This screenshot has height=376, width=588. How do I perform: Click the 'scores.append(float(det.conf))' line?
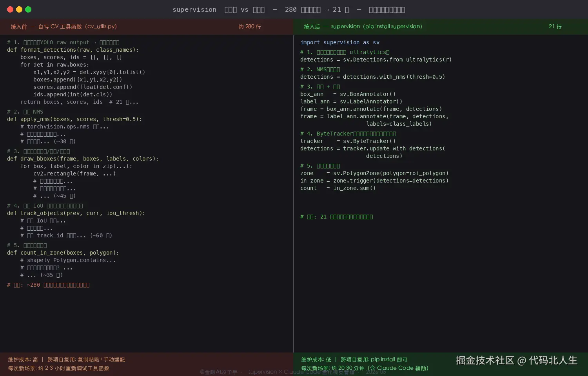pos(83,87)
